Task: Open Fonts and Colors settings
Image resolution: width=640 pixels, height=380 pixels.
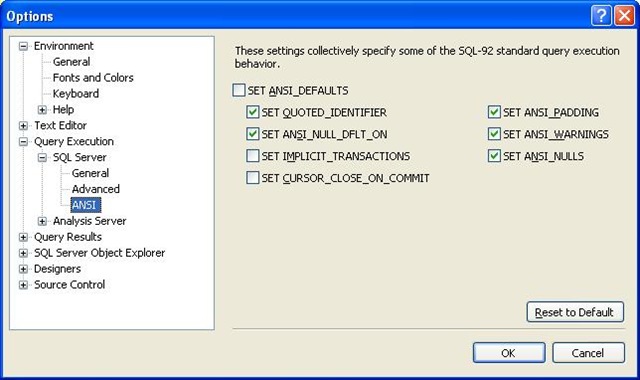Action: (93, 78)
